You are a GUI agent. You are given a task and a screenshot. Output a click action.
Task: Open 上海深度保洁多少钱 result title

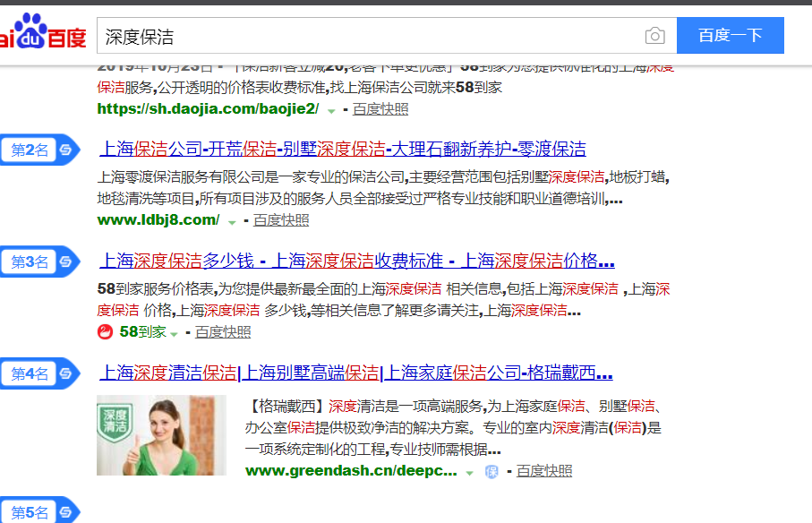point(357,261)
